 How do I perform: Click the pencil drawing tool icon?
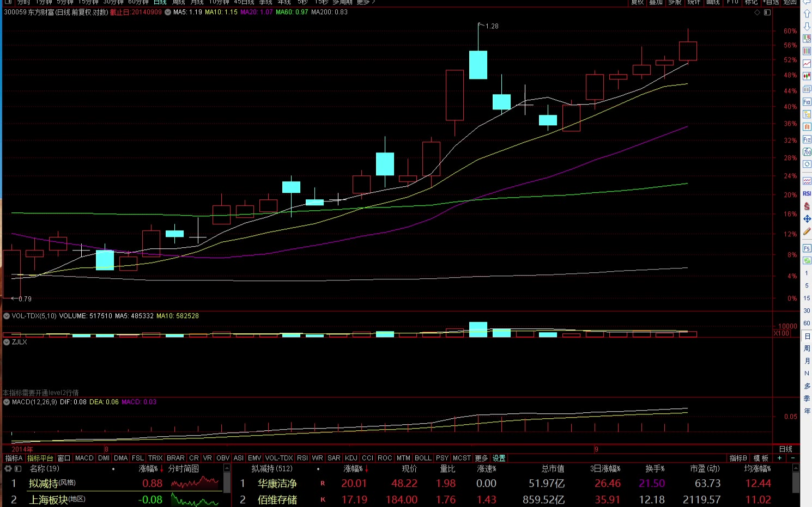(807, 231)
